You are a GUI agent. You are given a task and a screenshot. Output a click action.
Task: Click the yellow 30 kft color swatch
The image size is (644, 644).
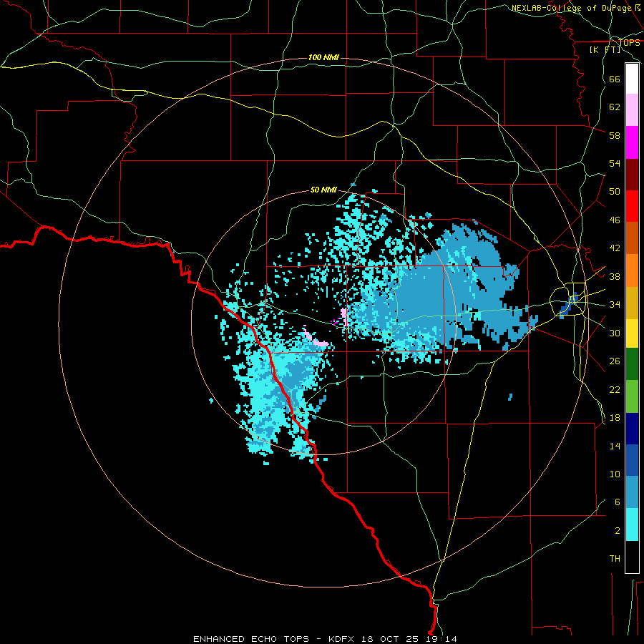pos(632,333)
